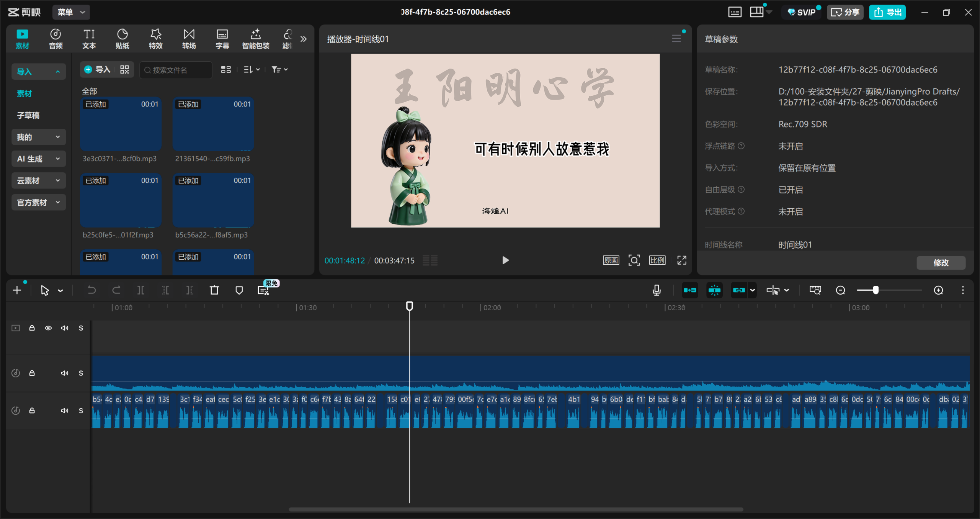Screen dimensions: 980x519
Task: Toggle main track magnet snapping
Action: point(690,290)
